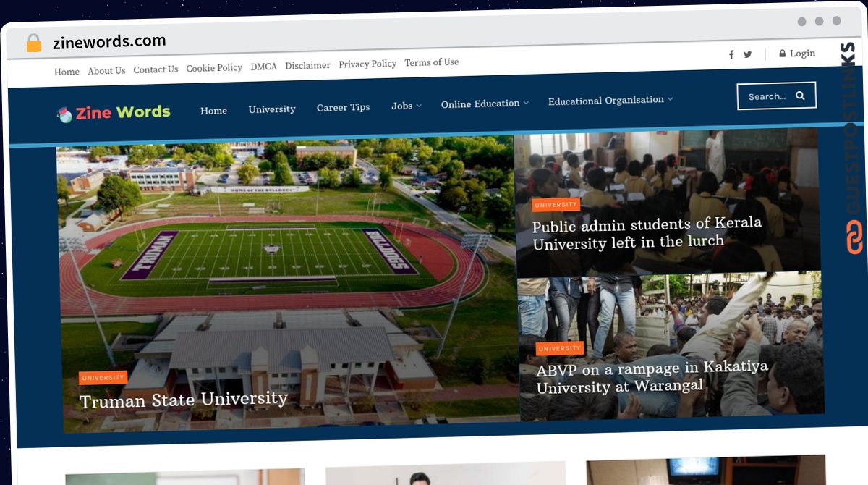Click University tag on ABVP Kakatiya article
The height and width of the screenshot is (485, 868).
pos(560,348)
